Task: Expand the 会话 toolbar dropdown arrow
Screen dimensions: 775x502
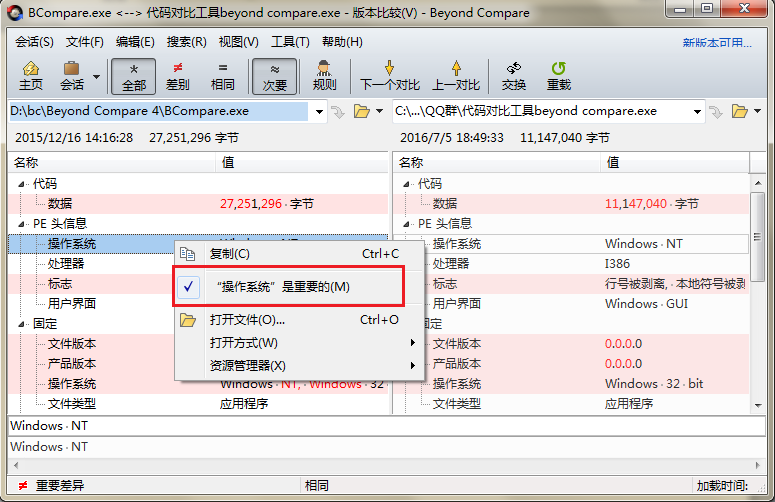Action: pos(96,77)
